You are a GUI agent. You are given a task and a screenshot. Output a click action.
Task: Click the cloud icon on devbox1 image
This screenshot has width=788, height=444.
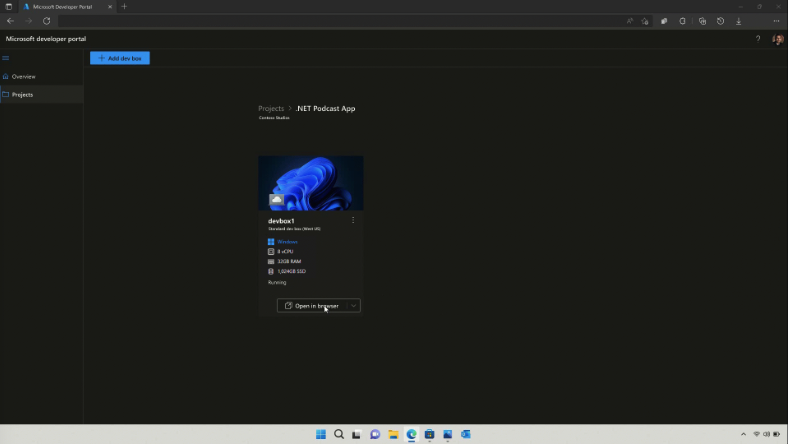tap(276, 200)
